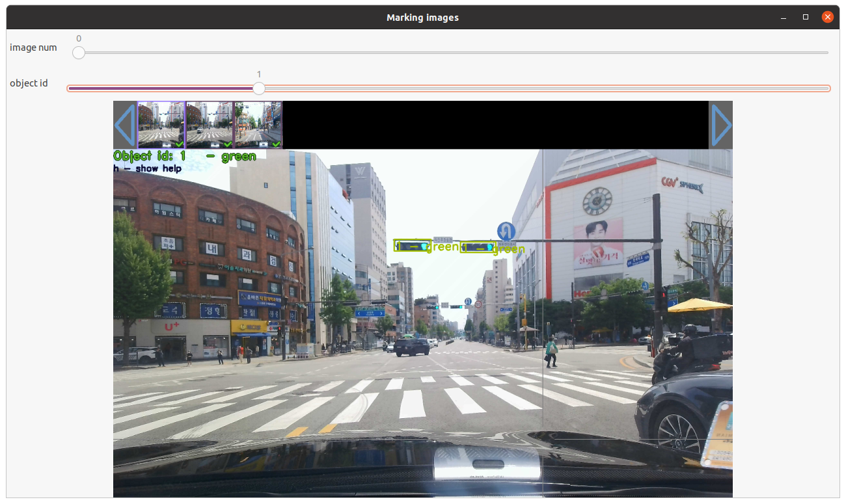This screenshot has width=846, height=504.
Task: Click the right arrow of the thumbnail strip
Action: 721,124
